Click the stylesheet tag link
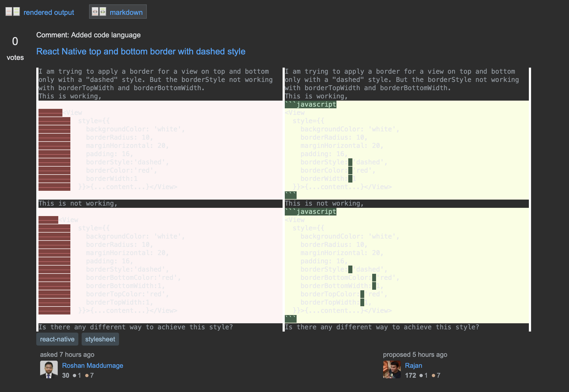The image size is (569, 392). coord(99,338)
